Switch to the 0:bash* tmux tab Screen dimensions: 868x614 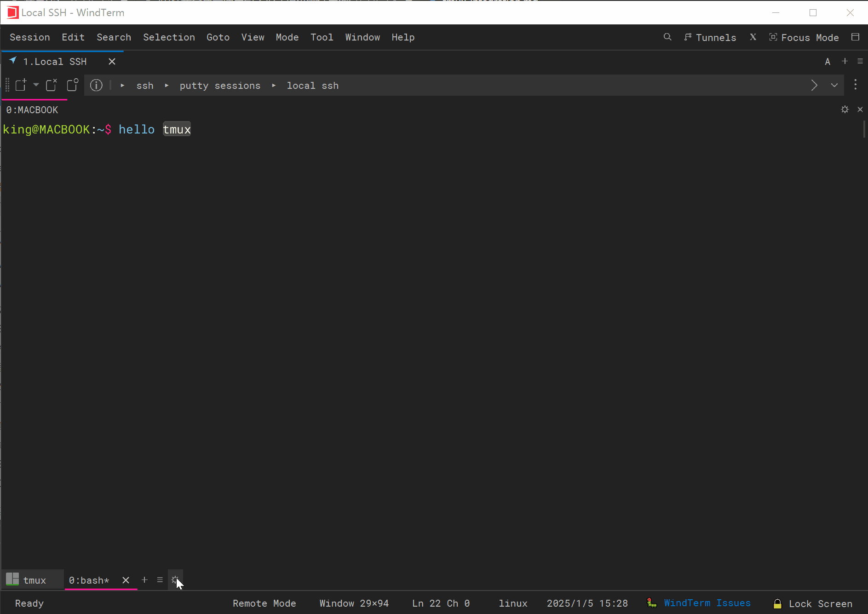coord(89,580)
